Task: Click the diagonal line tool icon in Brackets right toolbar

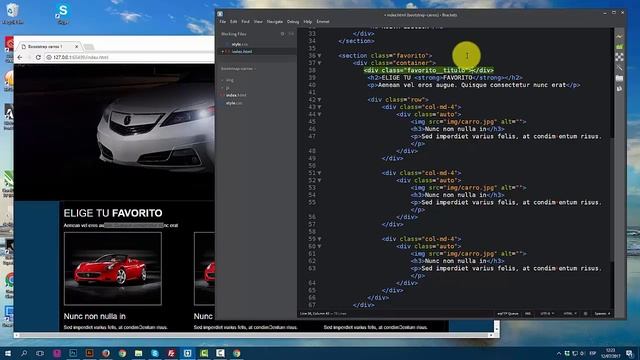Action: click(619, 67)
